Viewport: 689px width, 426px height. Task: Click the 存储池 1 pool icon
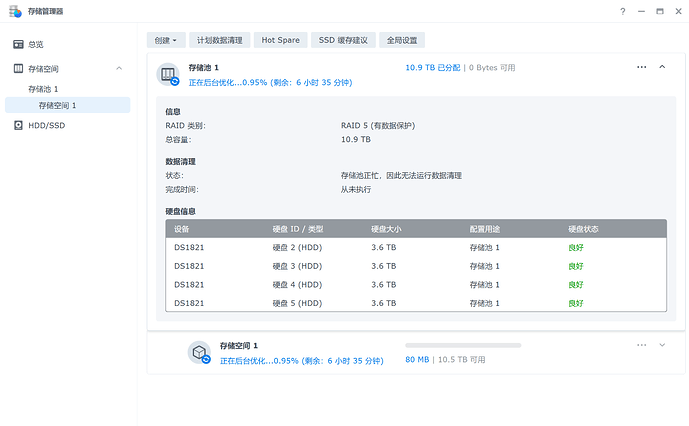tap(169, 73)
